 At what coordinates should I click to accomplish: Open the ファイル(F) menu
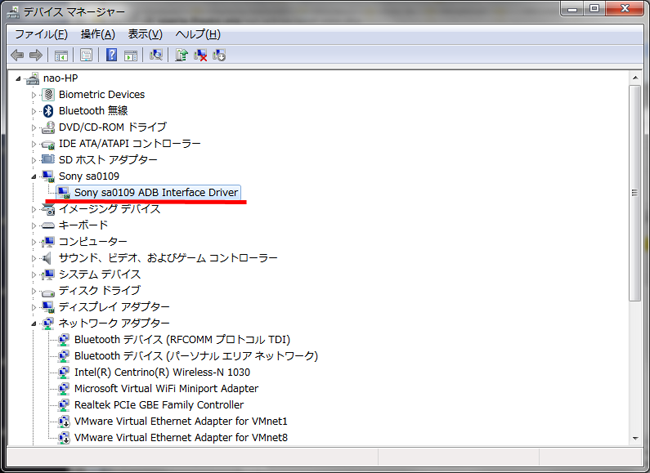pos(41,34)
